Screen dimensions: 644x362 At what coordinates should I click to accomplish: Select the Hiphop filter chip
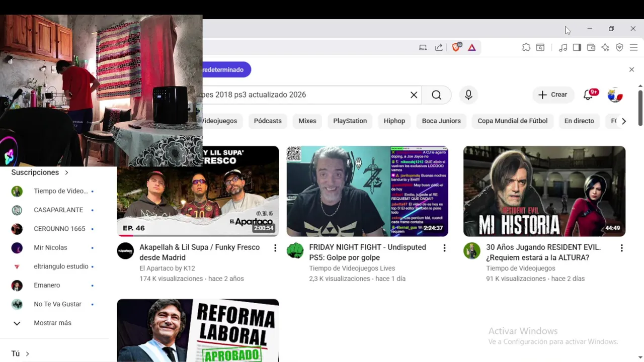394,121
